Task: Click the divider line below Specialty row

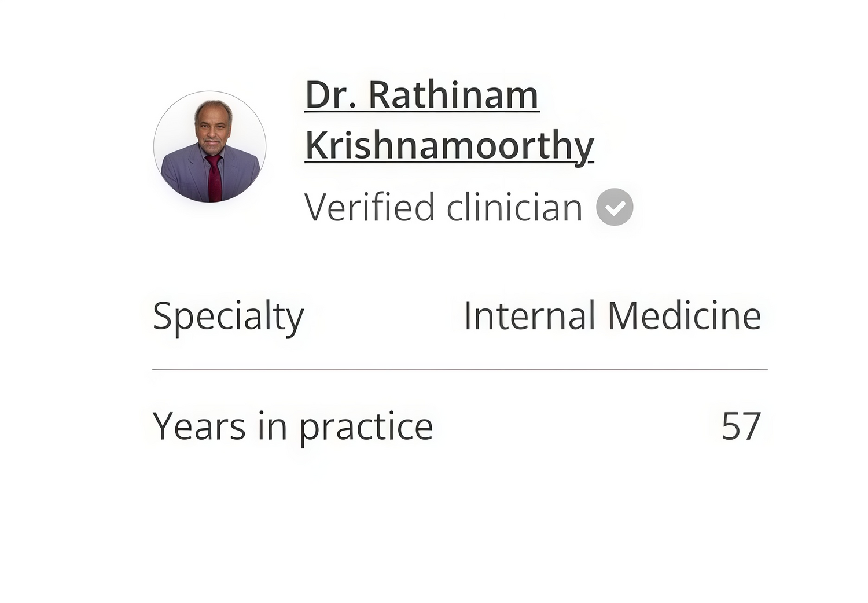Action: (x=459, y=369)
